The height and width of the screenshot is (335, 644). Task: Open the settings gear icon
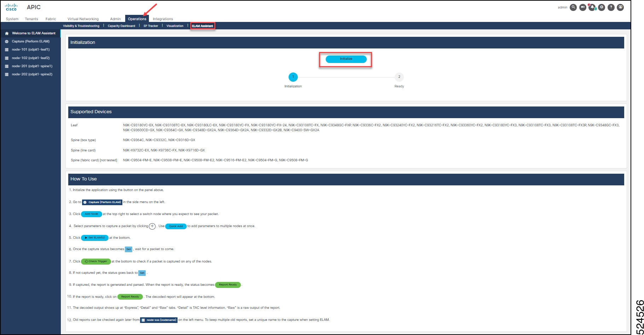[x=601, y=7]
